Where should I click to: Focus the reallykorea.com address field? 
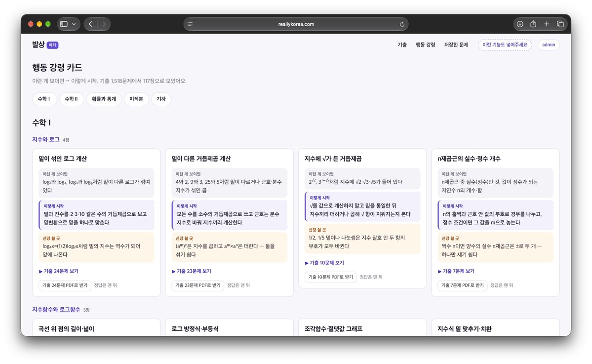pyautogui.click(x=296, y=24)
